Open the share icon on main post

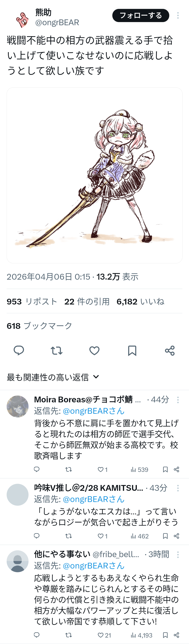[x=170, y=351]
